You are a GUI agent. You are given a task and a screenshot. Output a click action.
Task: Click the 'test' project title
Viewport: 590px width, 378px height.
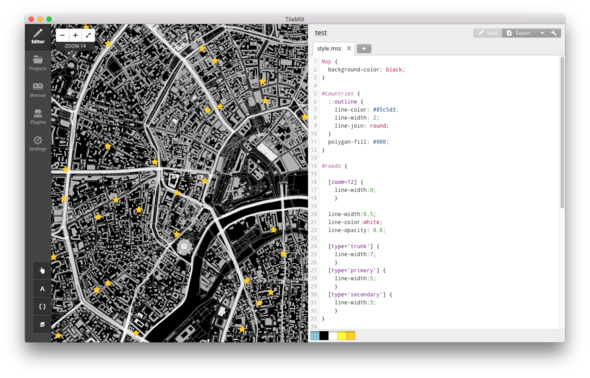pyautogui.click(x=321, y=33)
